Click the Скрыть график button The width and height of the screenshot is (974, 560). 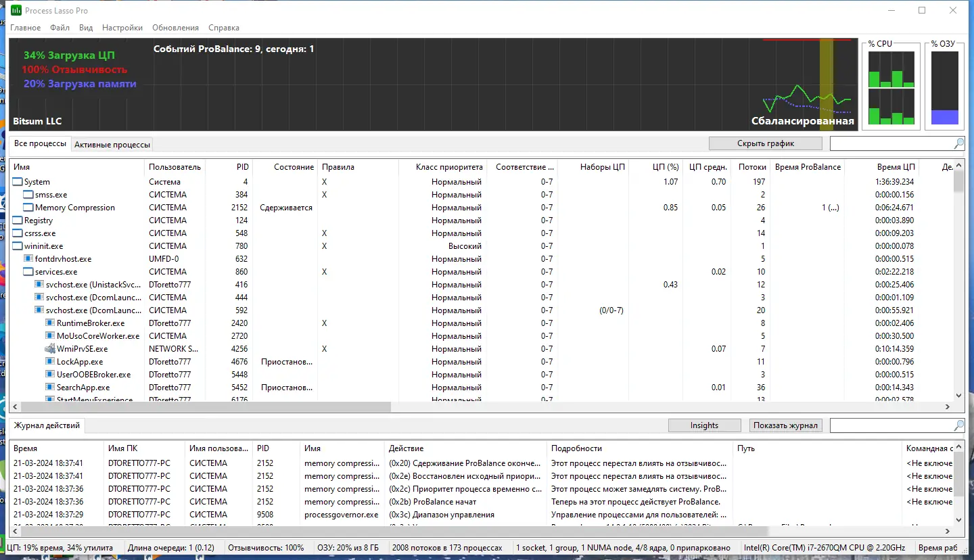pyautogui.click(x=766, y=143)
